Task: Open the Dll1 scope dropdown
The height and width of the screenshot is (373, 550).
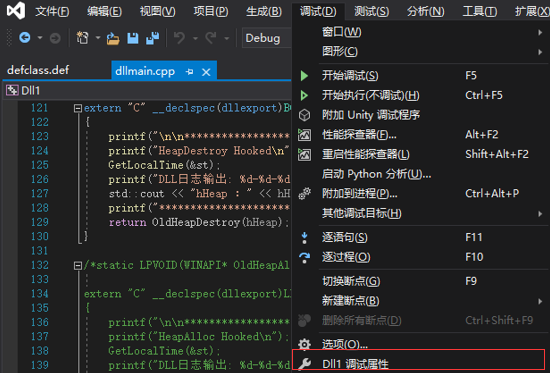Action: 148,91
